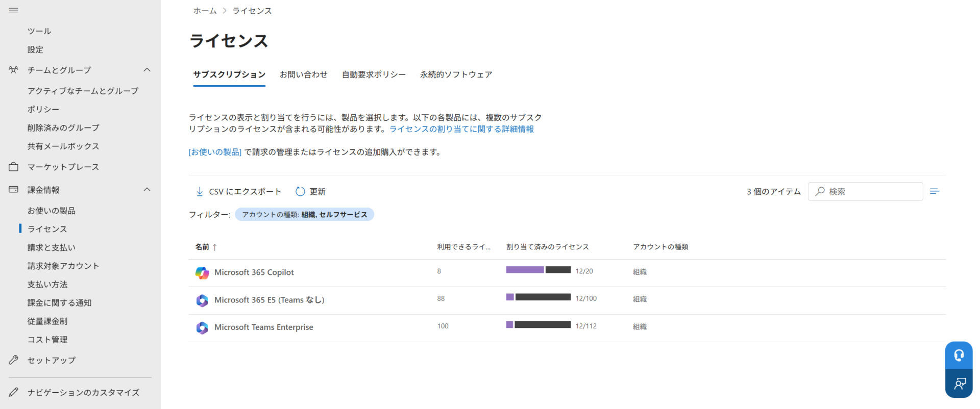Switch to the 永続的ソフトウェア tab
Screen dimensions: 980x409
[x=456, y=74]
